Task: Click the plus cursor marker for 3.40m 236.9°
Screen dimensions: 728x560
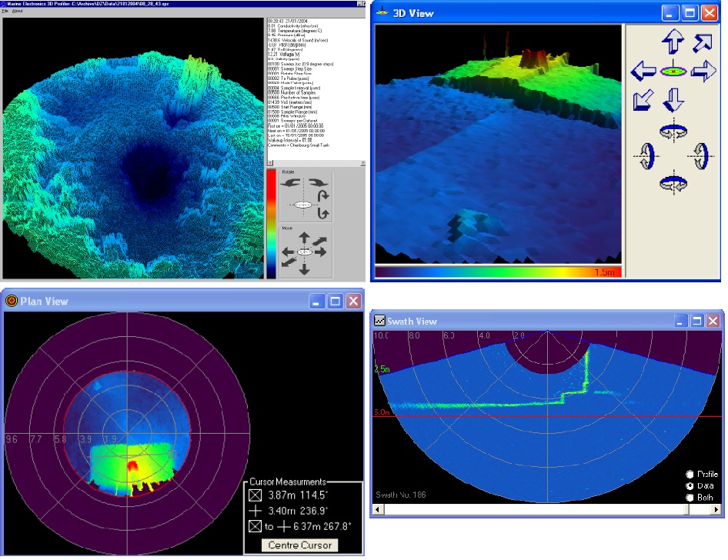Action: point(255,511)
